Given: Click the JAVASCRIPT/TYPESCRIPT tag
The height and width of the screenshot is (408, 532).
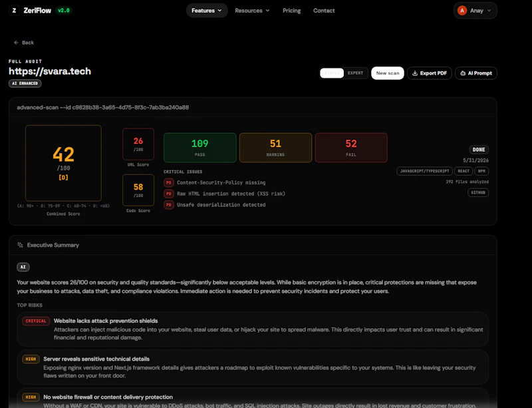Looking at the screenshot, I should 424,171.
